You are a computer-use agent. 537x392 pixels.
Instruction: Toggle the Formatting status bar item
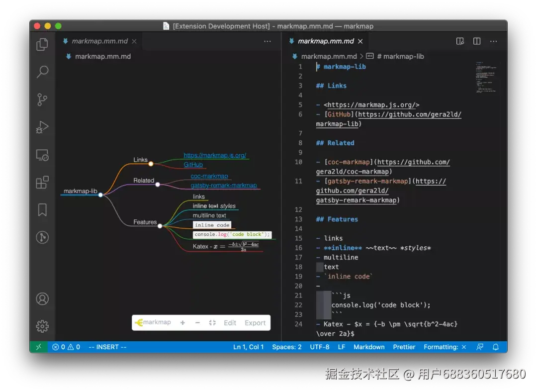[445, 347]
